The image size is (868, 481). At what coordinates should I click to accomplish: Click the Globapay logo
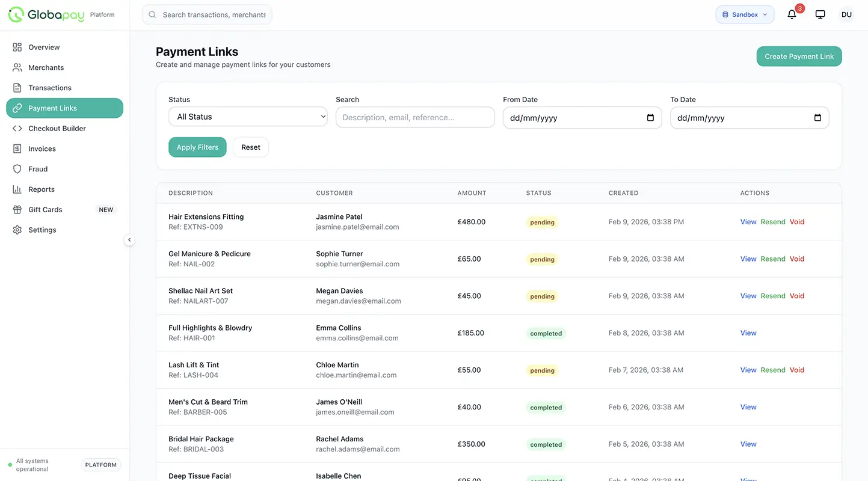point(46,14)
